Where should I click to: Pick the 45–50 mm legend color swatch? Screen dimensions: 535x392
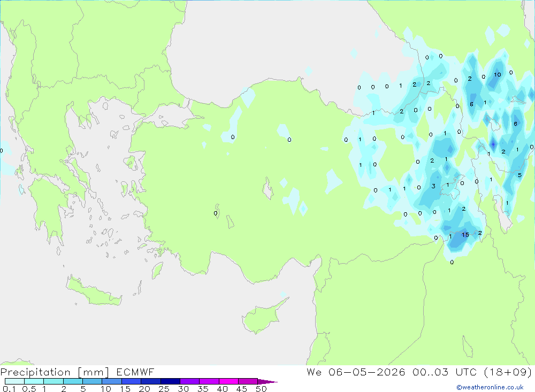pos(248,381)
